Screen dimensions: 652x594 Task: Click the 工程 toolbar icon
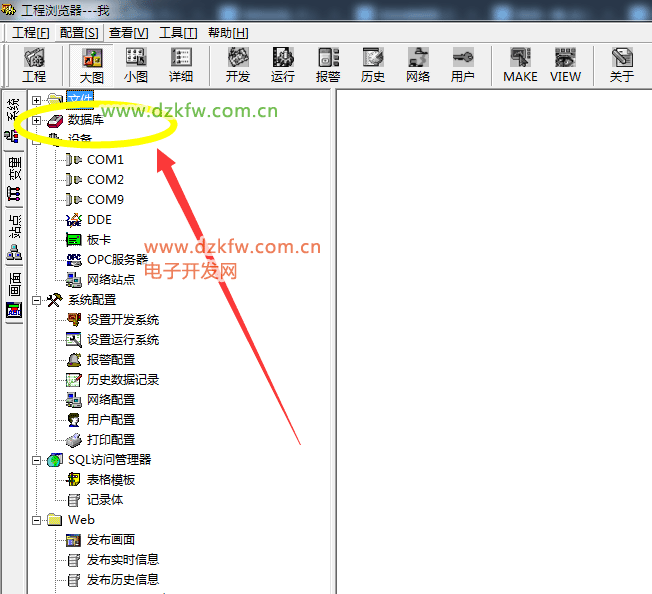[x=34, y=65]
